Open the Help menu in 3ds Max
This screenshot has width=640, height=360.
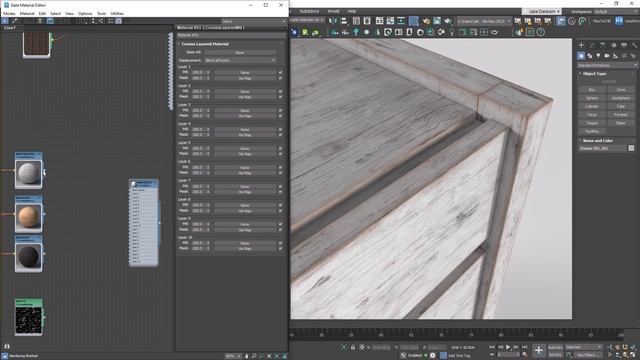[351, 11]
